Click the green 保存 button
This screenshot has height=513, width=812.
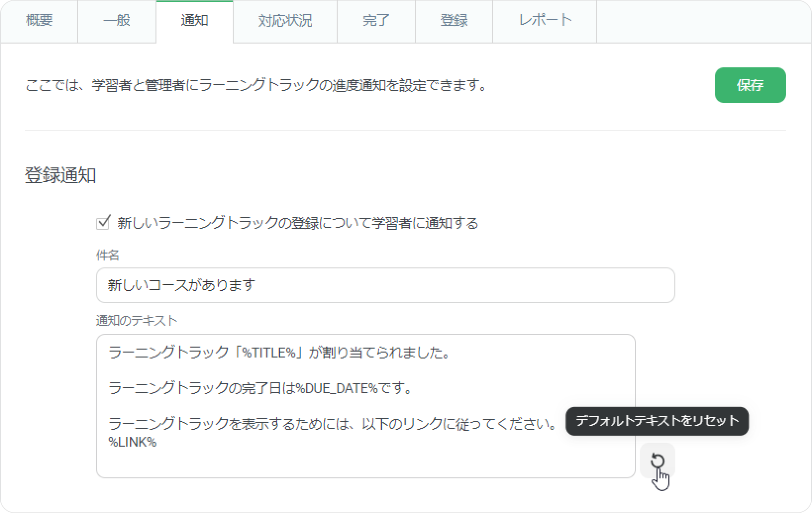pos(750,85)
